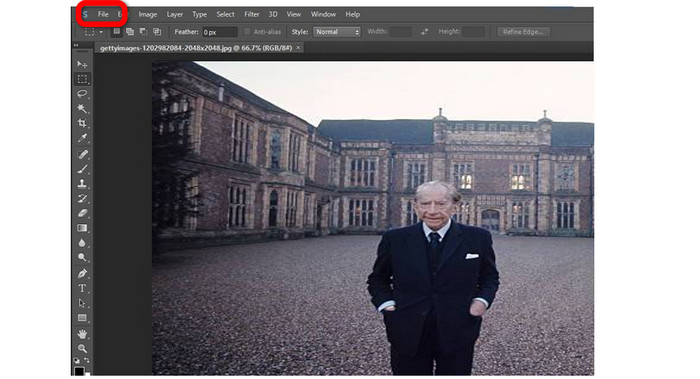Select the Lasso tool

[x=82, y=94]
